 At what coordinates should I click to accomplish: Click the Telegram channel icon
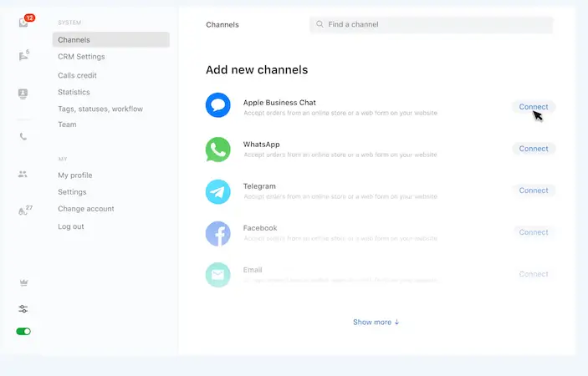[x=217, y=191]
